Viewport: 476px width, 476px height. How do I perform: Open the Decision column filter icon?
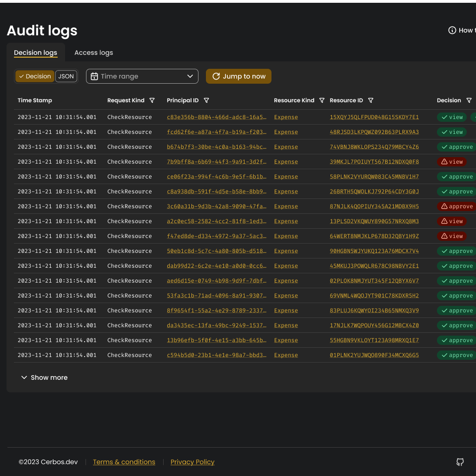coord(469,100)
